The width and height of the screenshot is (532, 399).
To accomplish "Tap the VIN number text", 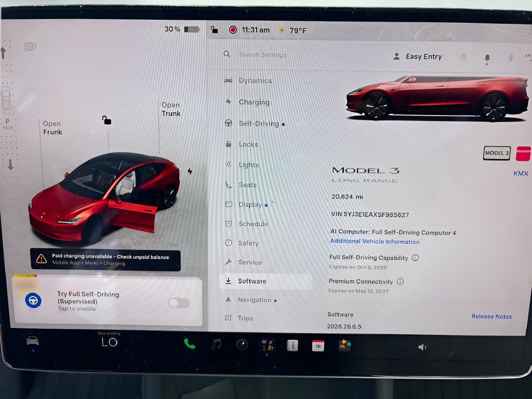I will [x=370, y=215].
